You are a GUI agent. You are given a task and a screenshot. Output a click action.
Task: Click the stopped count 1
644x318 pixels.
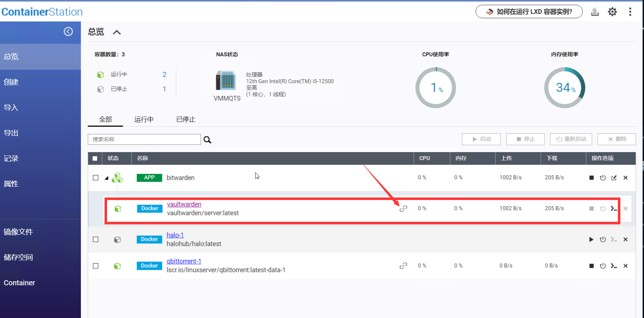coord(164,89)
